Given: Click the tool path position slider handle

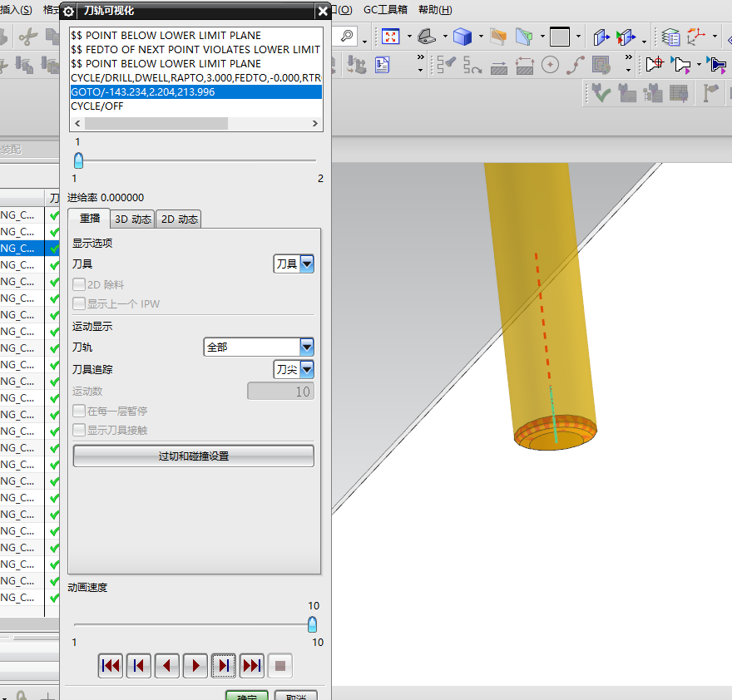Looking at the screenshot, I should pos(78,160).
